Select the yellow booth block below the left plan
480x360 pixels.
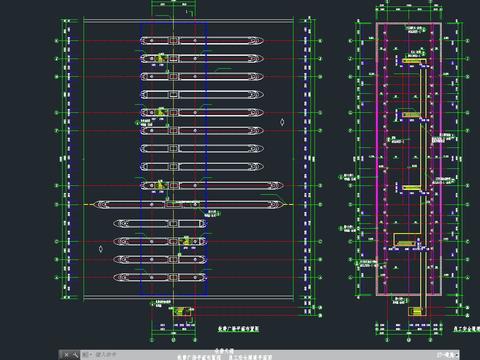[x=182, y=312]
